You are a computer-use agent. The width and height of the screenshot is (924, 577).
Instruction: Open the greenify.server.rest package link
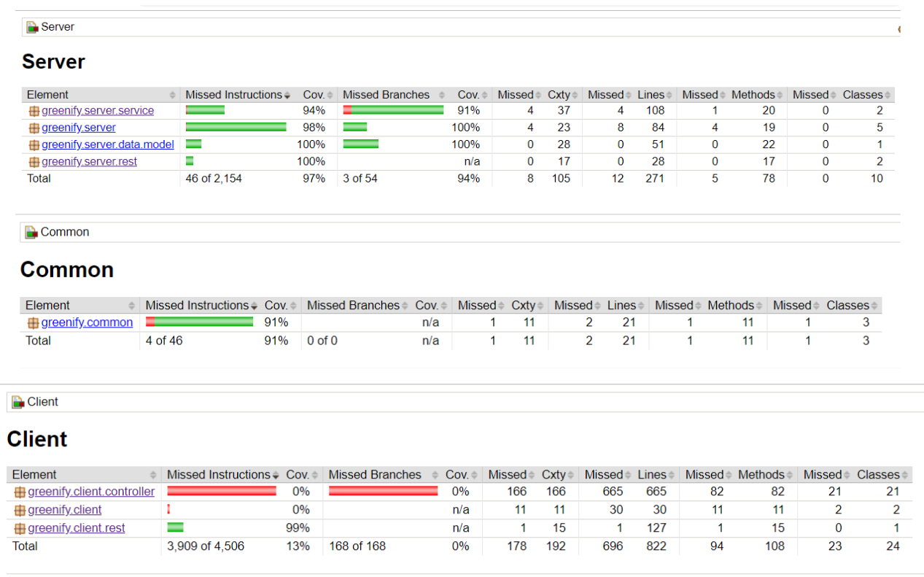point(89,162)
